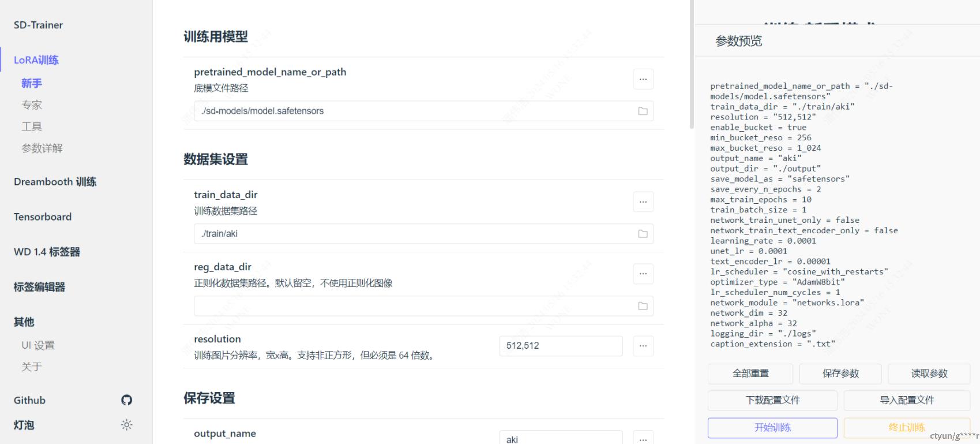Click the more options button for reg_data_dir
The image size is (980, 444).
click(643, 274)
